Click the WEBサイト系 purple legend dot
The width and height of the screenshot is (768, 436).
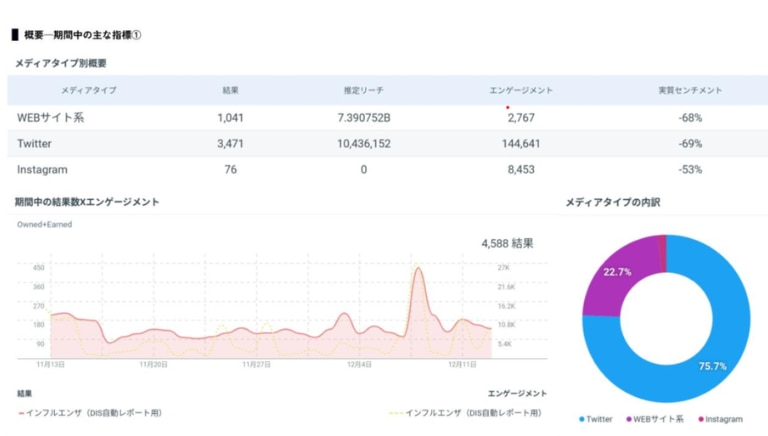(631, 419)
